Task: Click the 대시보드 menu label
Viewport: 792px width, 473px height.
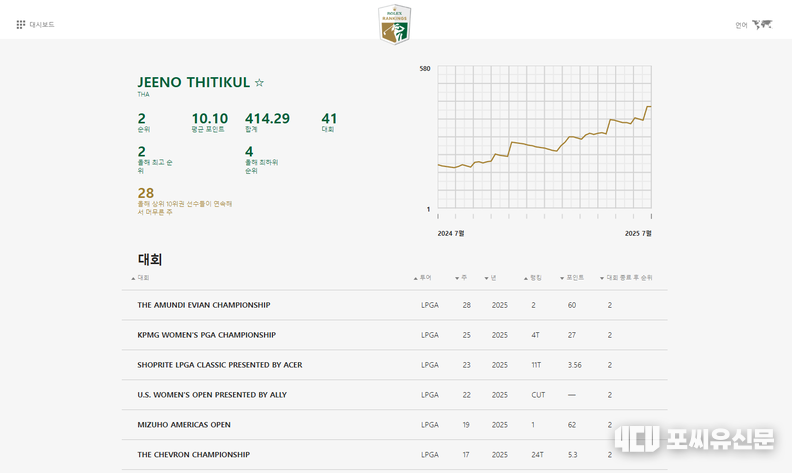Action: point(42,24)
